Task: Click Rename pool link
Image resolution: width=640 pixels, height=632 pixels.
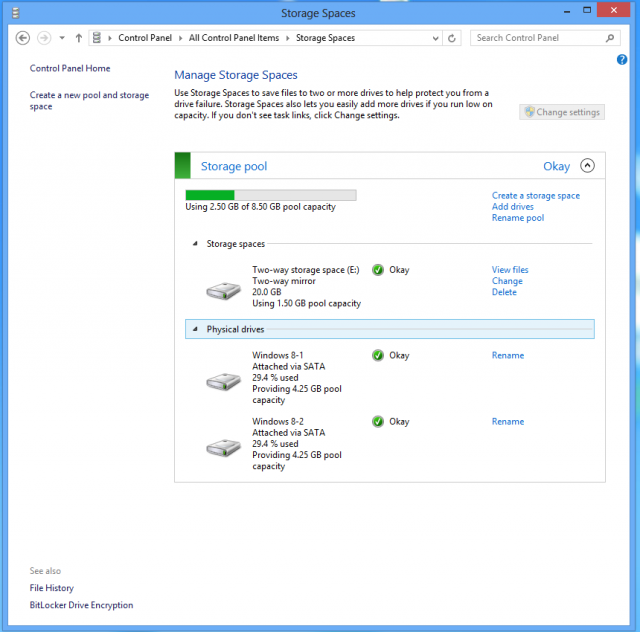Action: [518, 218]
